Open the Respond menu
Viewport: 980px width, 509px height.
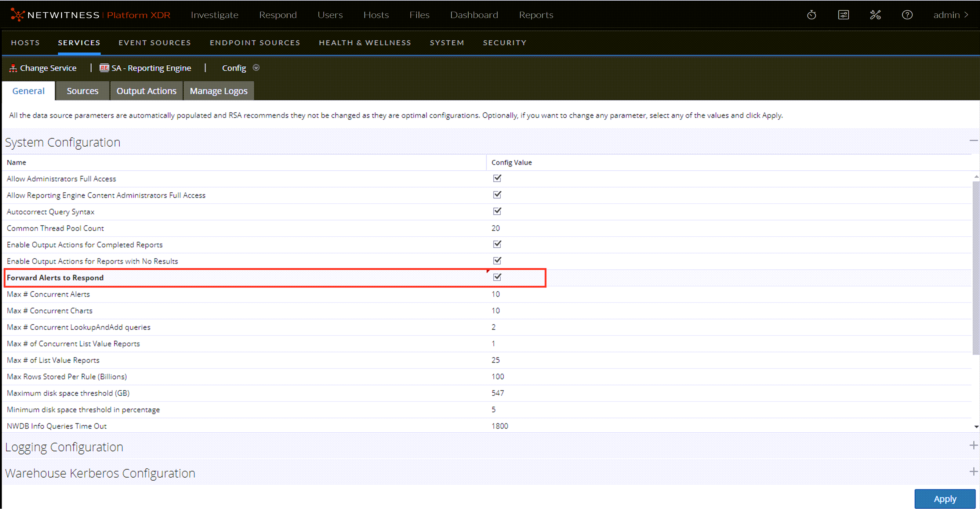tap(278, 15)
